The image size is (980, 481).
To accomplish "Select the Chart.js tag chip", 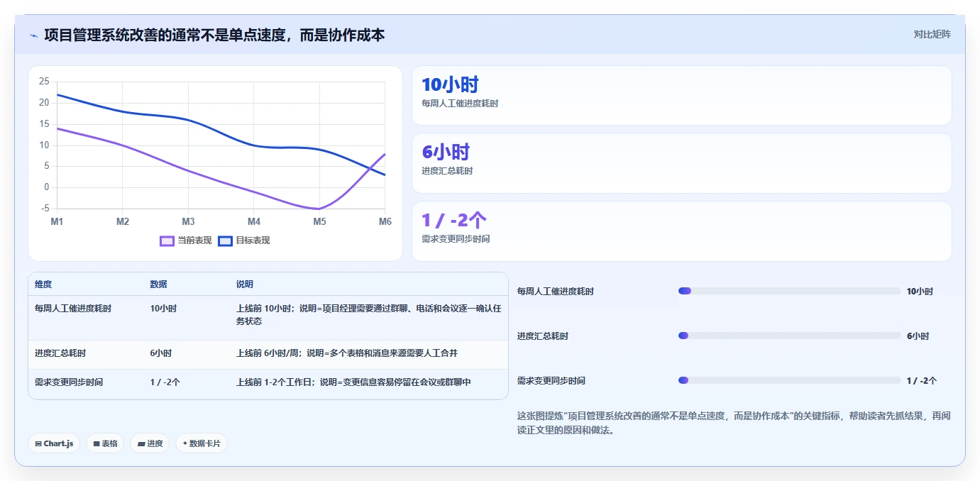I will click(54, 443).
